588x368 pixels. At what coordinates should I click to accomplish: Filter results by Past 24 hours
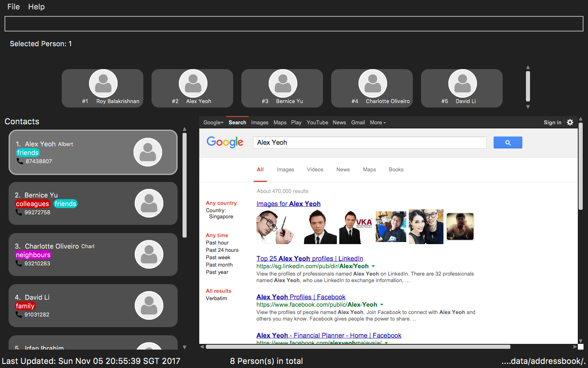(x=222, y=250)
